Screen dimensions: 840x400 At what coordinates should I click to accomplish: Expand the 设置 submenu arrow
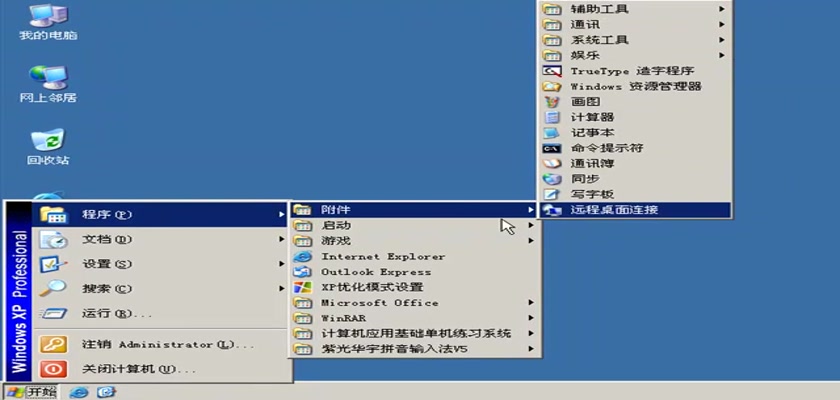coord(282,263)
